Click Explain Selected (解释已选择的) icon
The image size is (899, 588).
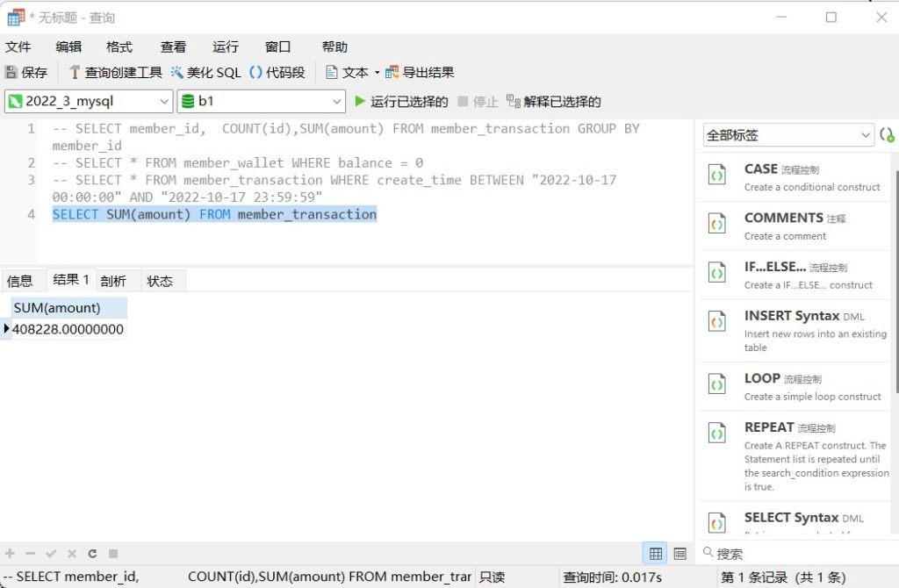point(514,102)
